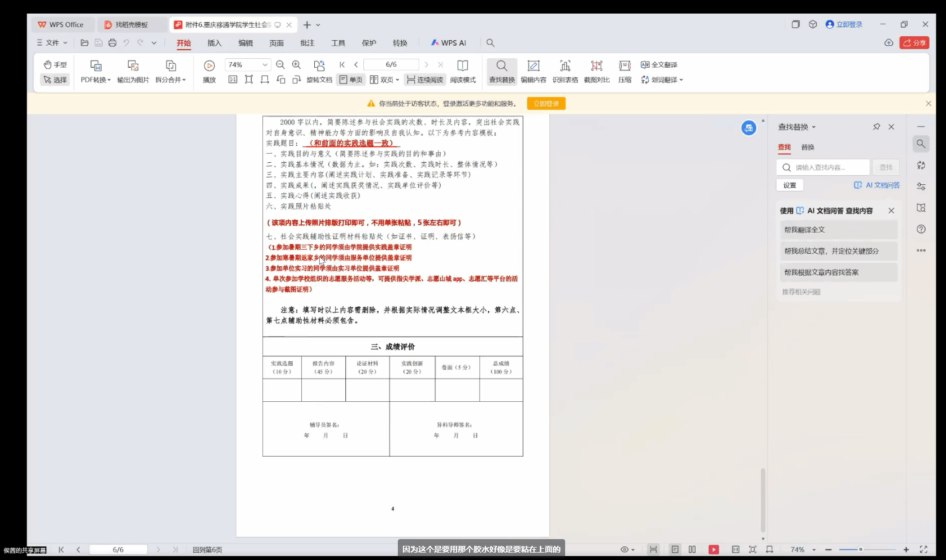Expand the 74% zoom level dropdown
The height and width of the screenshot is (560, 946).
264,65
